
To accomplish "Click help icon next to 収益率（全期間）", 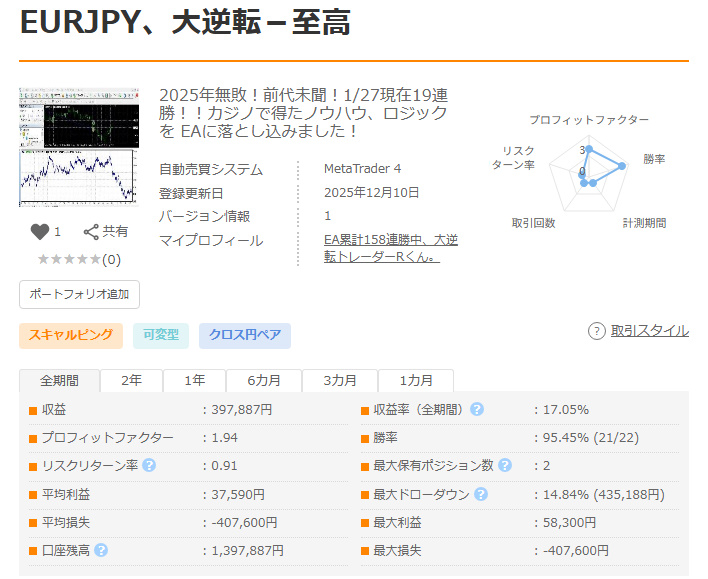I will pos(477,409).
